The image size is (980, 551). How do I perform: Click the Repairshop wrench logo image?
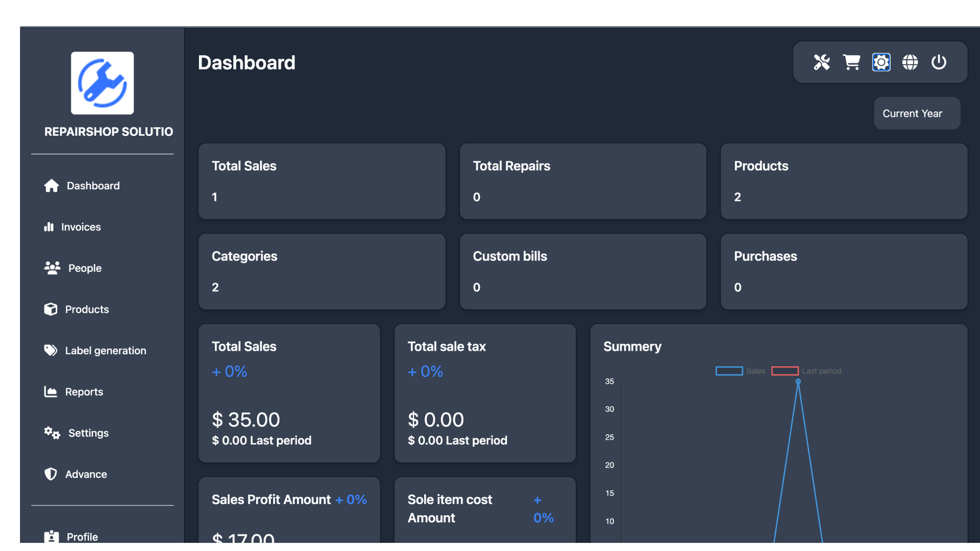(102, 83)
